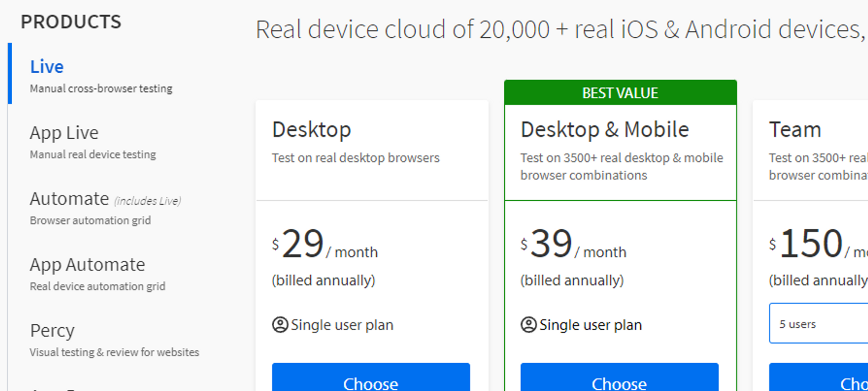Click Choose button for Desktop & Mobile plan

(x=619, y=377)
